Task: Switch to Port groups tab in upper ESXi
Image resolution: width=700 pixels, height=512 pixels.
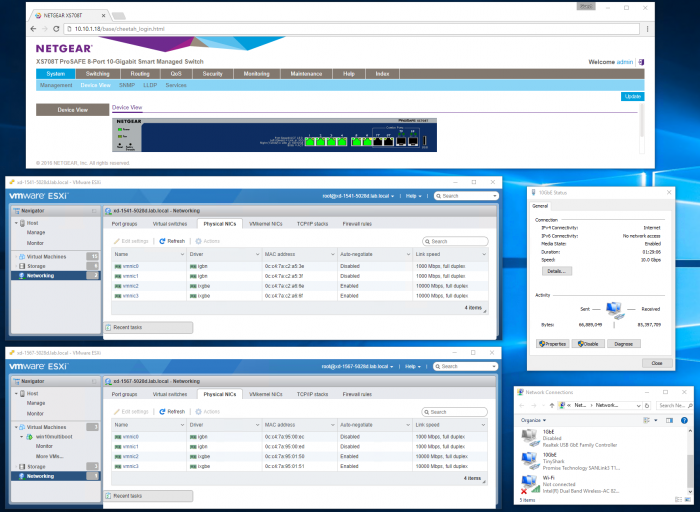Action: [x=124, y=224]
